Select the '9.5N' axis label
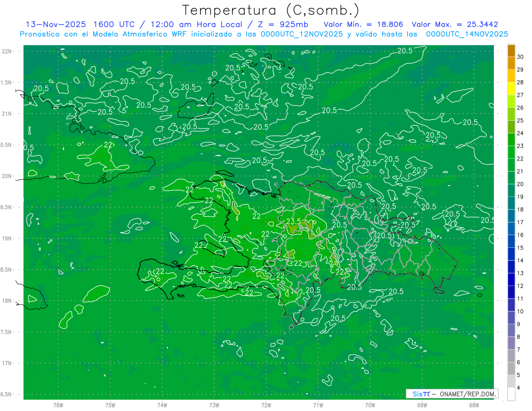The image size is (532, 411). (x=6, y=207)
